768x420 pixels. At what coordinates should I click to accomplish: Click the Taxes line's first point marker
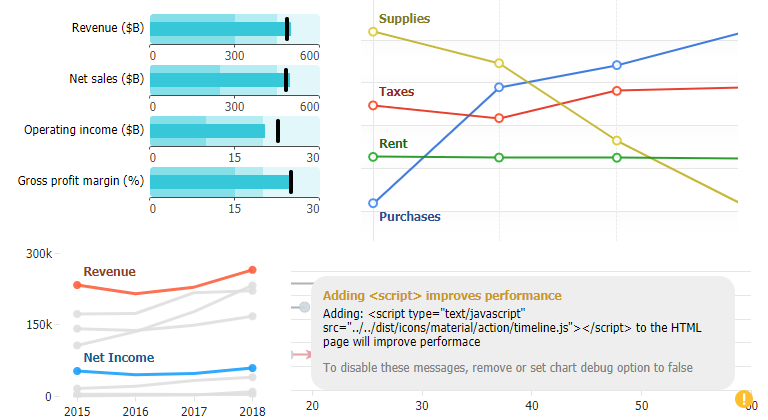[374, 105]
